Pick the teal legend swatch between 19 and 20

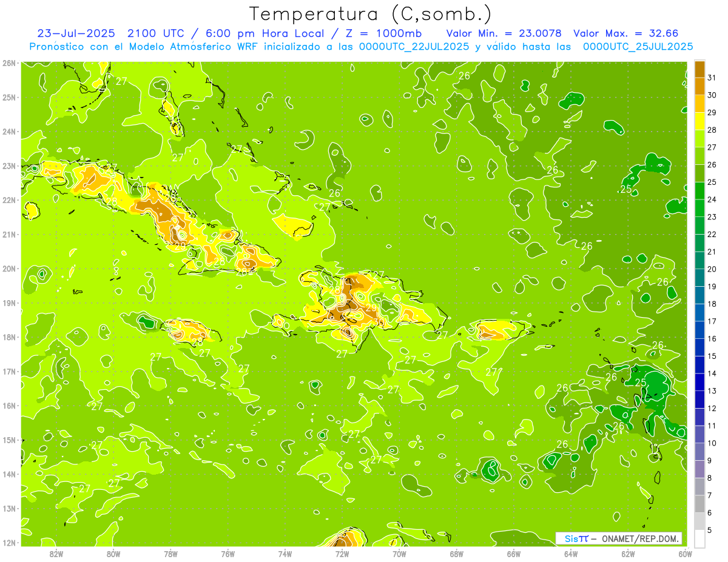[699, 277]
